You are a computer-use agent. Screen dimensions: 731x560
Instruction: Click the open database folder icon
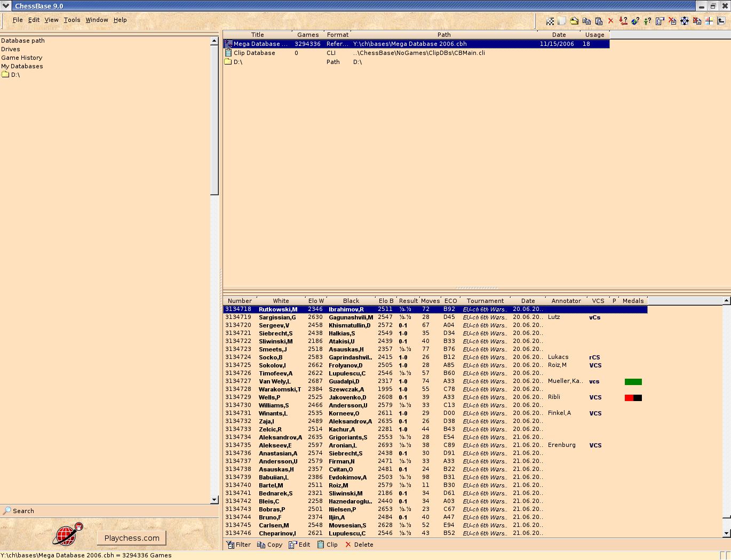574,21
